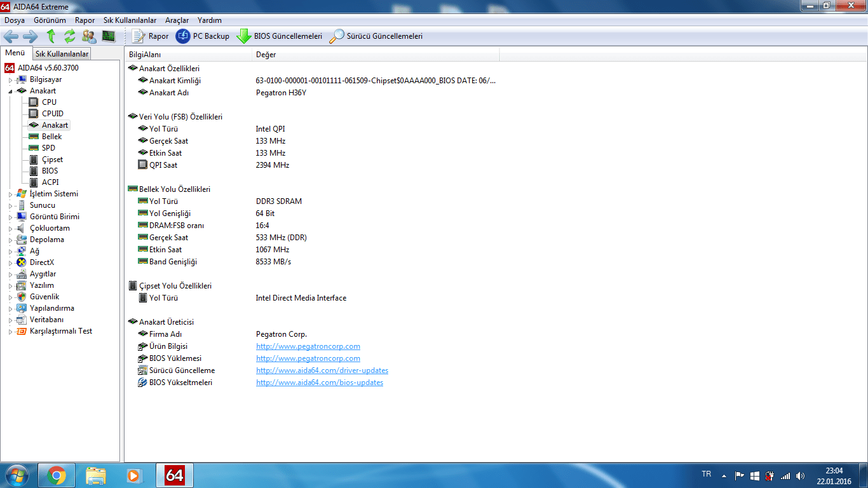Show hidden tray icons with the arrow

(x=724, y=475)
